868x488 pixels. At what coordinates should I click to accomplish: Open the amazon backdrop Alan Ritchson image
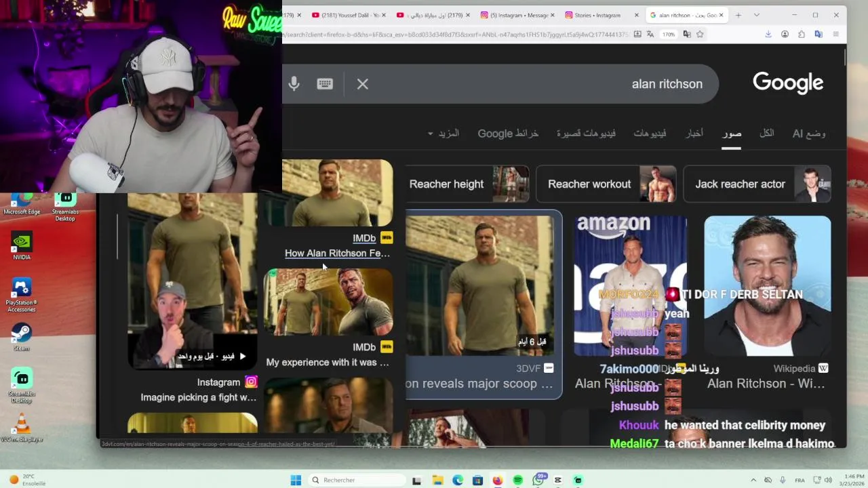pyautogui.click(x=630, y=285)
